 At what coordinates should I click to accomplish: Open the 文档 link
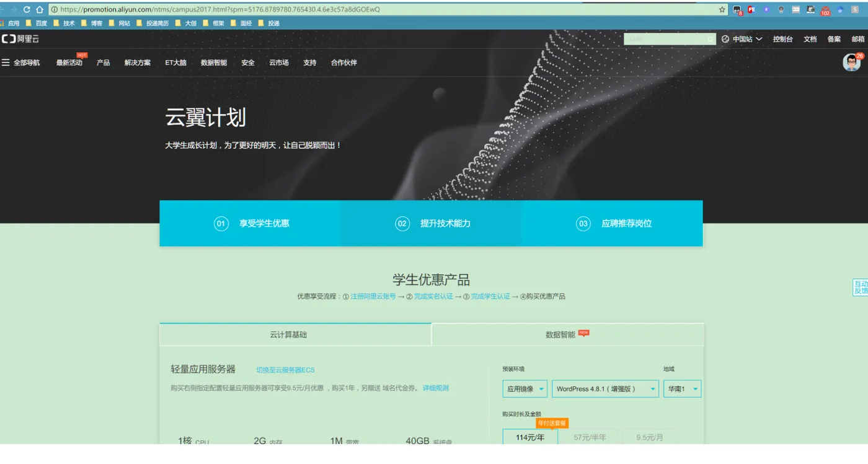pyautogui.click(x=810, y=39)
